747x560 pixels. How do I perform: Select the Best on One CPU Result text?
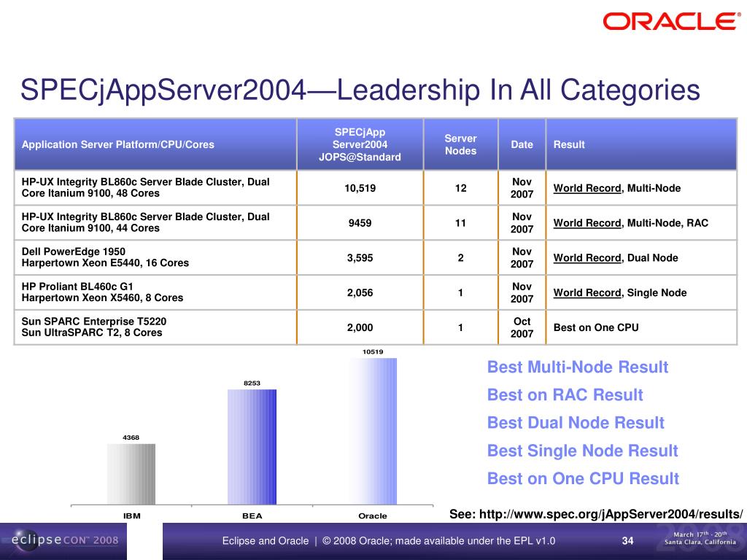point(583,478)
